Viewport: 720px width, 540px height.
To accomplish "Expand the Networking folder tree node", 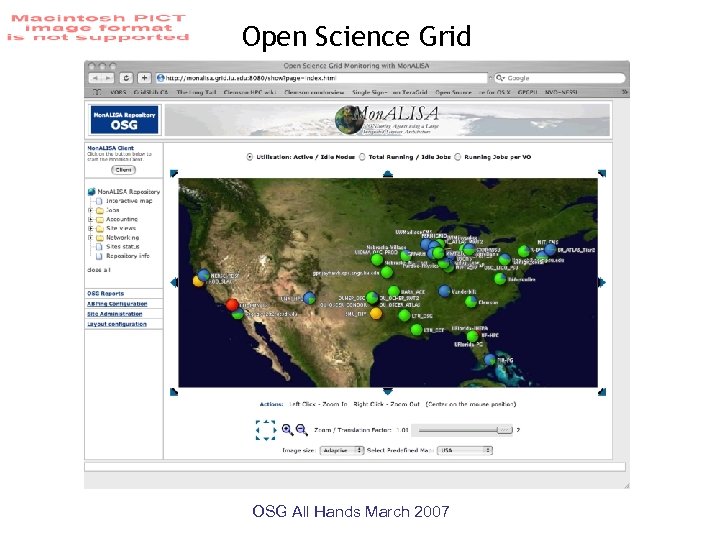I will [x=91, y=237].
